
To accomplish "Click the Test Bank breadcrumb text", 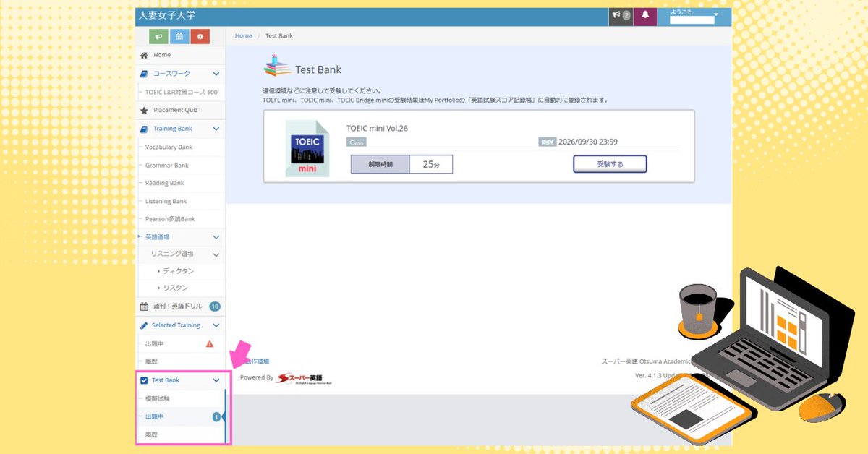I will point(279,35).
